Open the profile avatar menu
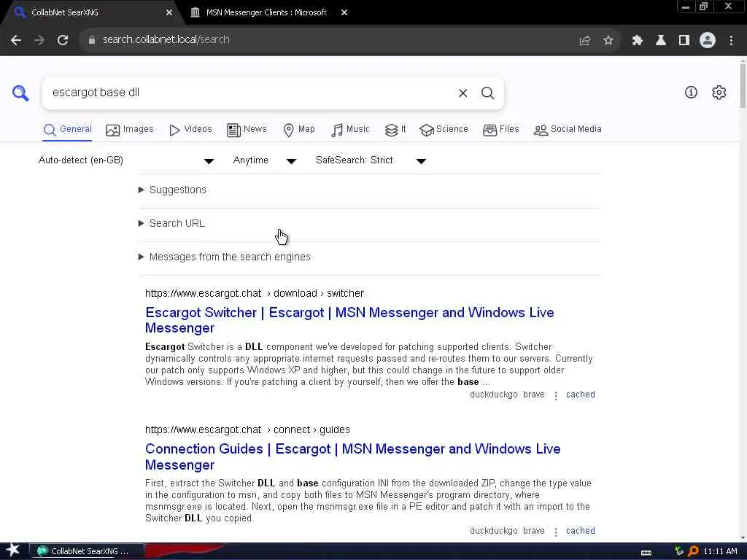747x560 pixels. (x=708, y=40)
